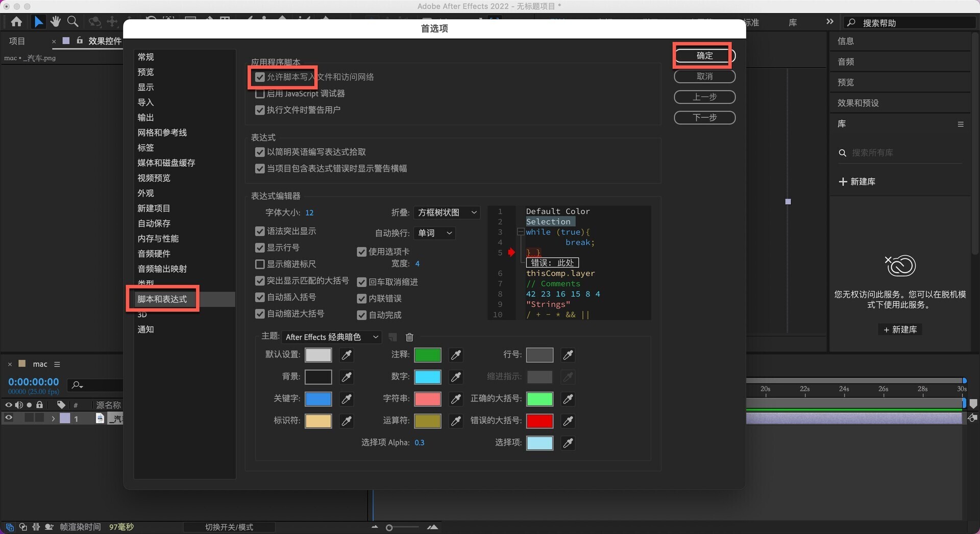This screenshot has width=980, height=534.
Task: Click the Creative Cloud offline icon
Action: click(900, 266)
